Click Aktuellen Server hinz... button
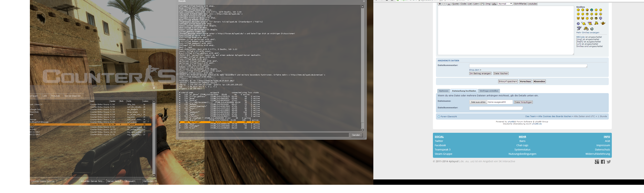Viewport: 644px width, 193px height. pyautogui.click(x=92, y=181)
